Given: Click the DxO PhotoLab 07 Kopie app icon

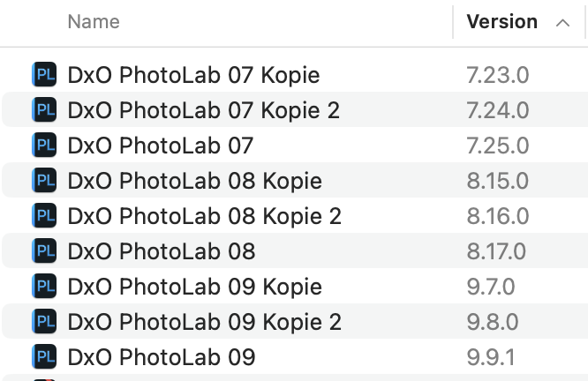Looking at the screenshot, I should click(44, 75).
